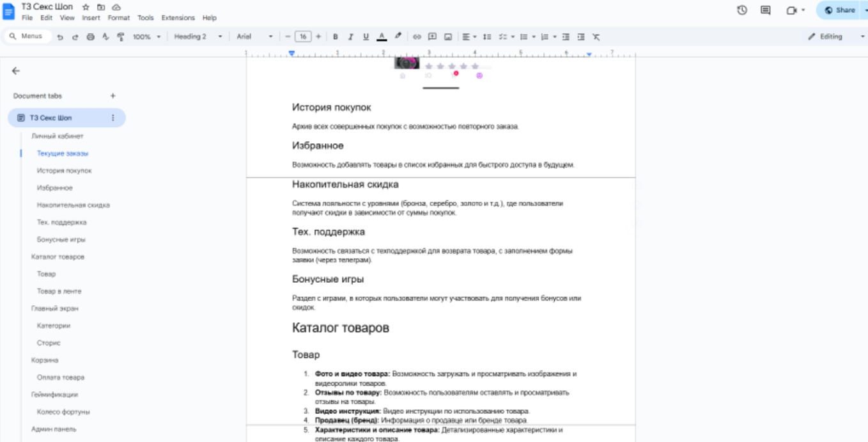
Task: Increase font size with plus button
Action: coord(318,37)
